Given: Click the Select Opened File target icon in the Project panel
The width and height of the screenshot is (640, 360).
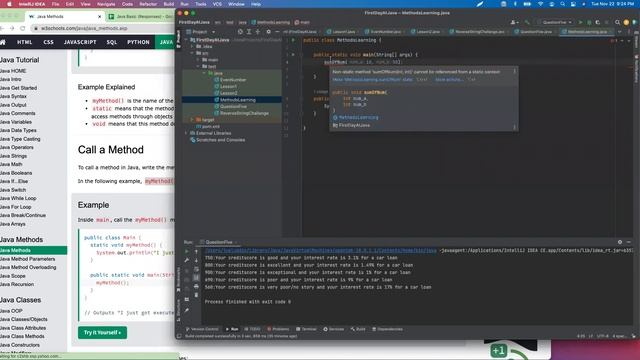Looking at the screenshot, I should click(x=240, y=31).
